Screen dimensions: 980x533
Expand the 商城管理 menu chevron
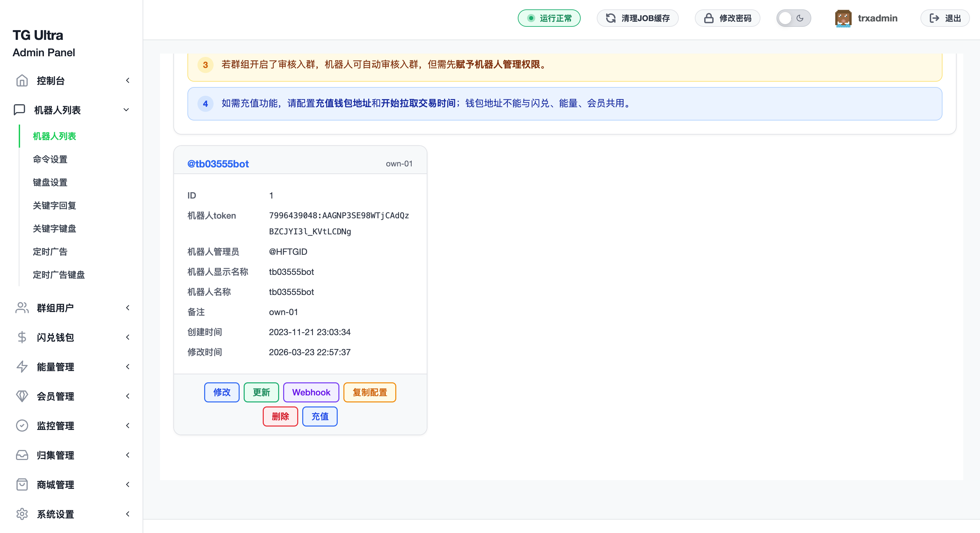[x=128, y=484]
